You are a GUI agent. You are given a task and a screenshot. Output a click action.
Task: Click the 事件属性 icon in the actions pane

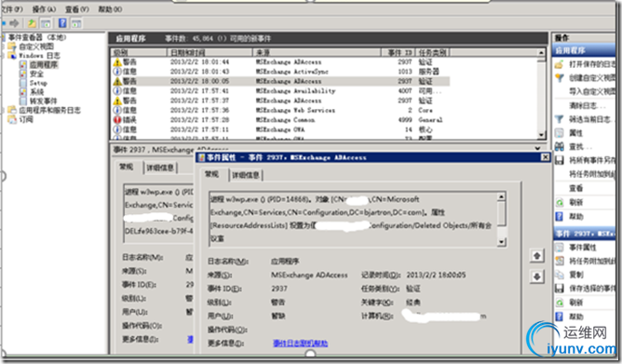coord(559,248)
